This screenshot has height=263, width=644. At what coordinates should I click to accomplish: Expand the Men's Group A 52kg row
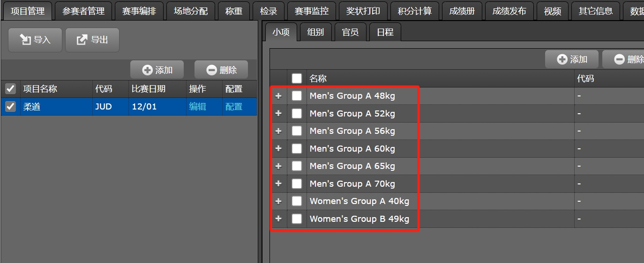(278, 114)
